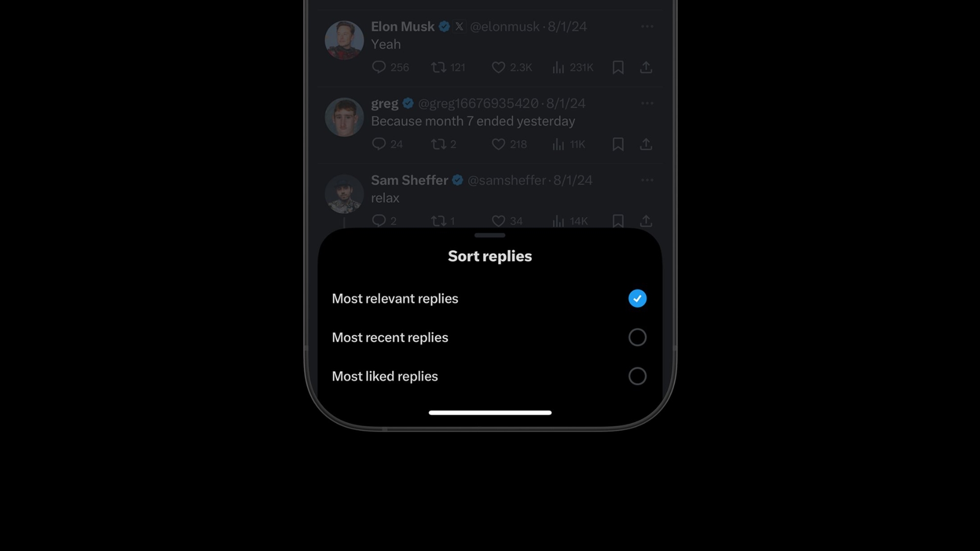The height and width of the screenshot is (551, 980).
Task: Tap greg's reply text link
Action: click(x=473, y=120)
